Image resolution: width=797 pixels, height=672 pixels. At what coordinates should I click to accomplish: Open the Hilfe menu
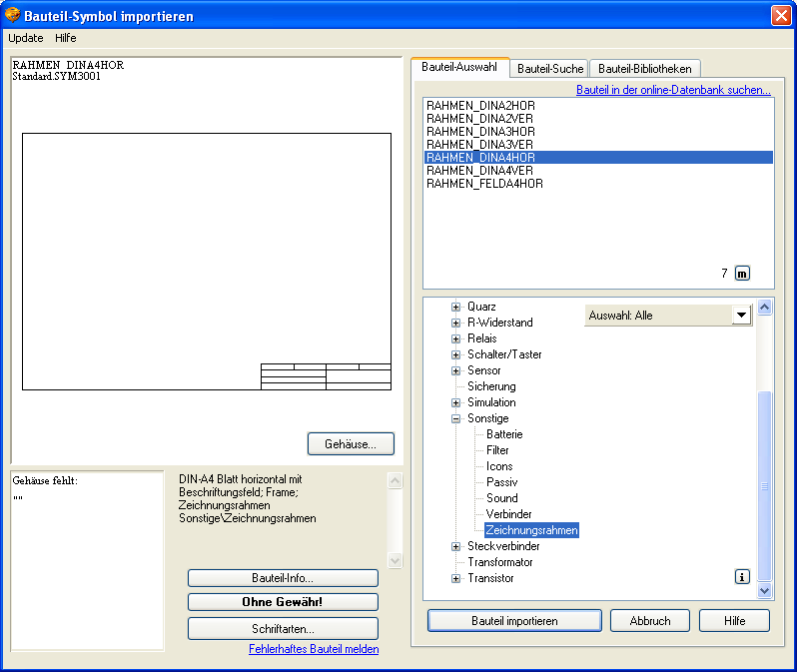pos(66,38)
